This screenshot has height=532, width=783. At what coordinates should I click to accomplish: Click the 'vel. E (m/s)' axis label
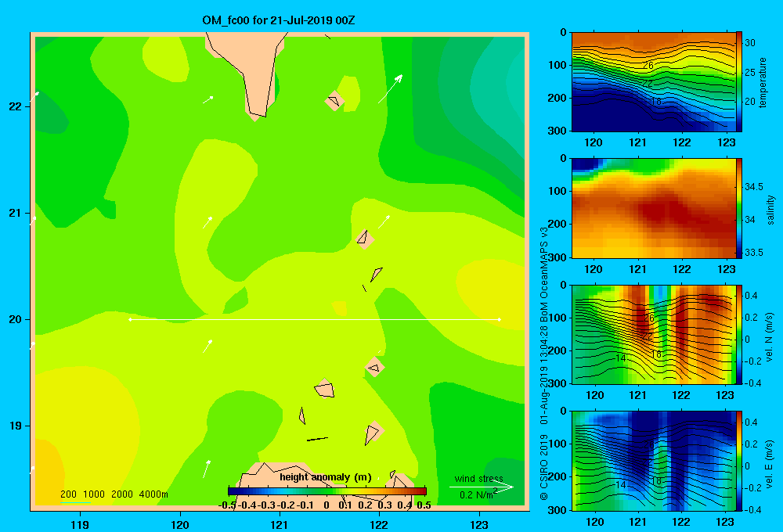click(x=770, y=463)
